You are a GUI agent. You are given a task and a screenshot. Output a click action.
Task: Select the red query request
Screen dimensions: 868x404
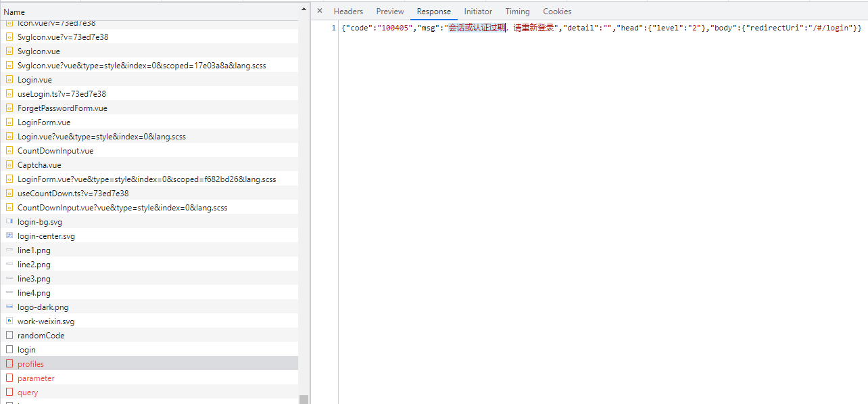28,392
